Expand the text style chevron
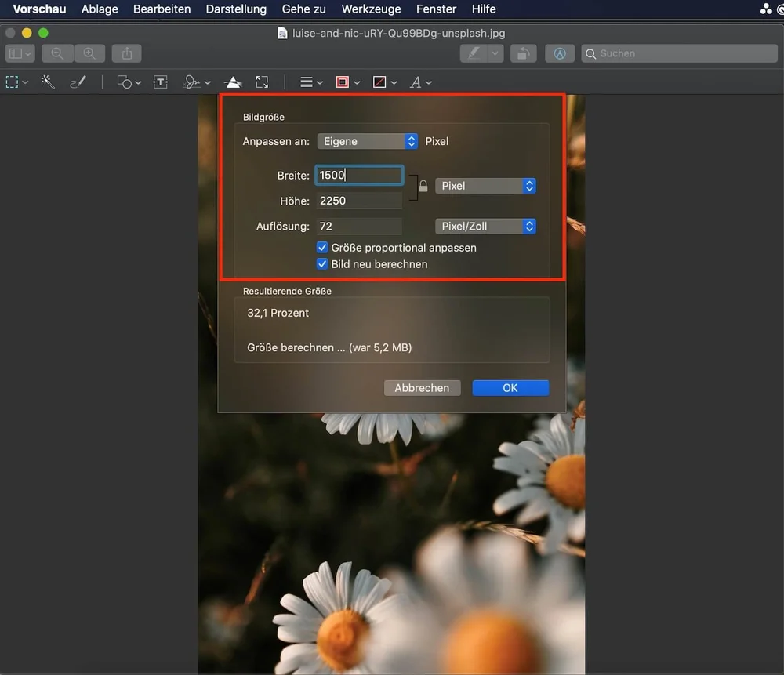 429,82
